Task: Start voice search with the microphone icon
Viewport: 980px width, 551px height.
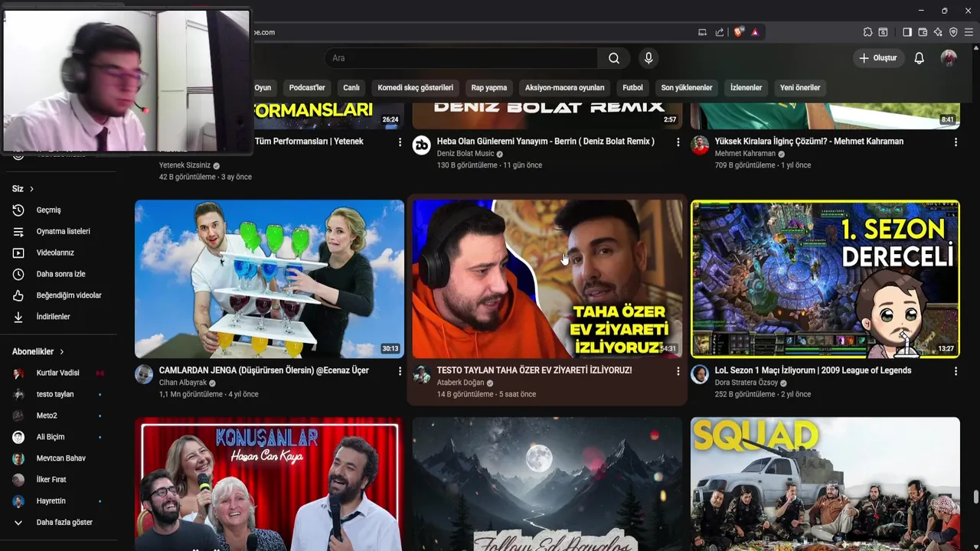Action: (648, 58)
